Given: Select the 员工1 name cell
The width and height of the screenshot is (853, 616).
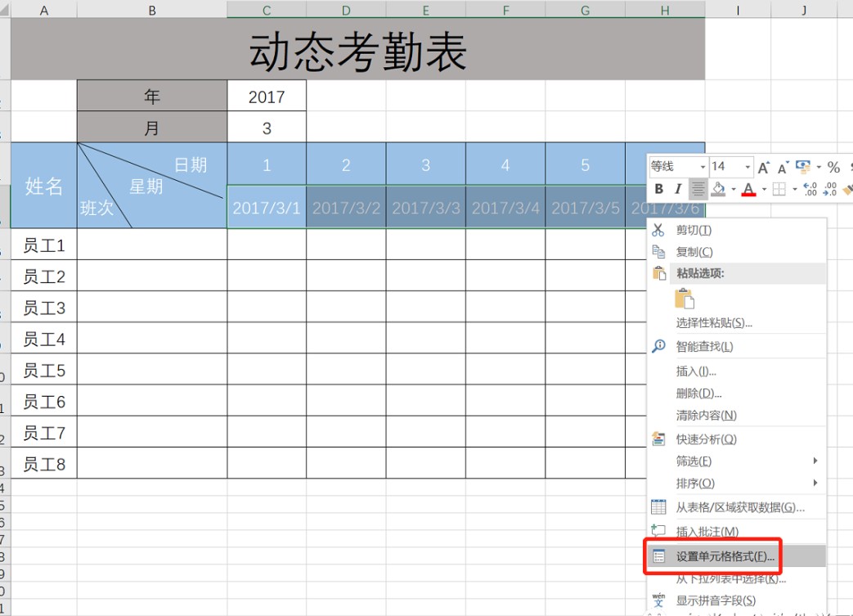Looking at the screenshot, I should coord(44,245).
